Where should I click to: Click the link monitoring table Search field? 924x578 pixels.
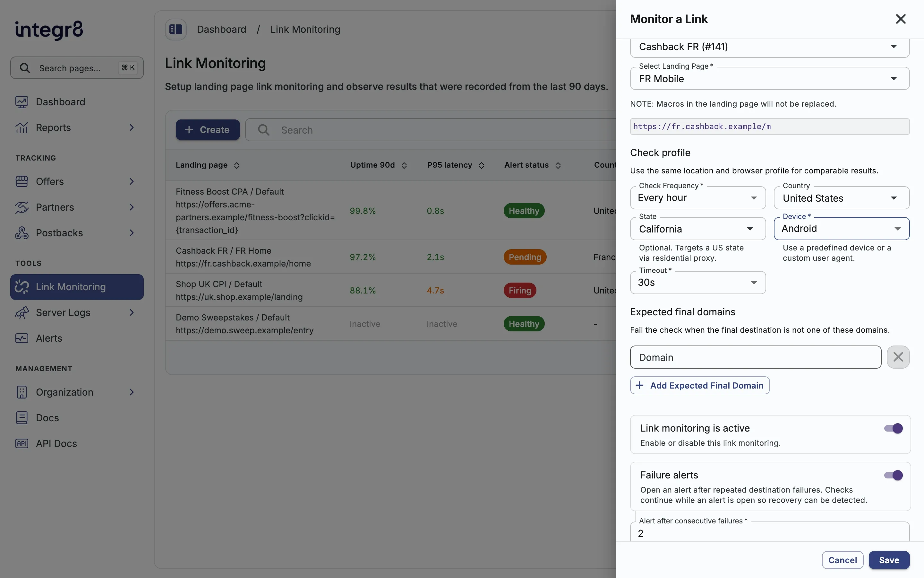pos(430,130)
